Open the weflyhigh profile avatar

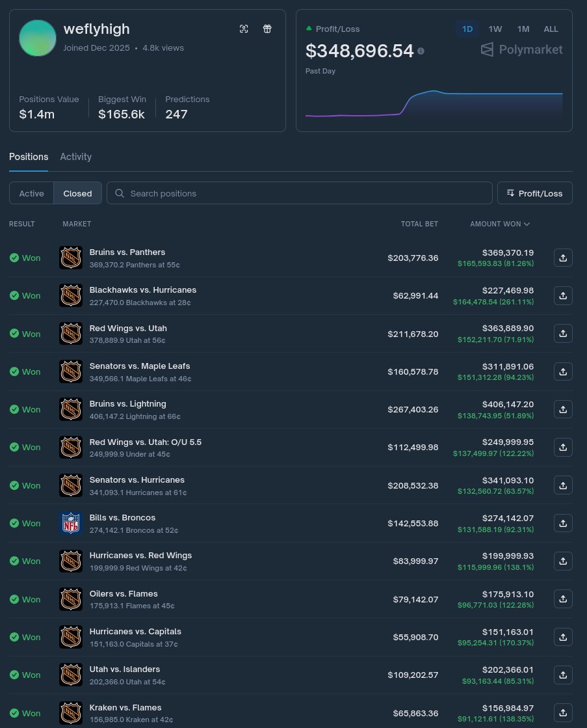38,38
